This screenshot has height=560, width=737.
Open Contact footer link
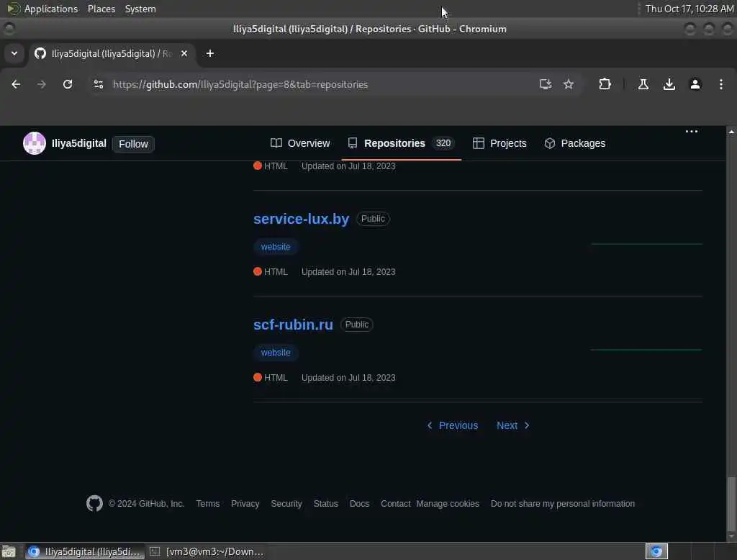(395, 503)
